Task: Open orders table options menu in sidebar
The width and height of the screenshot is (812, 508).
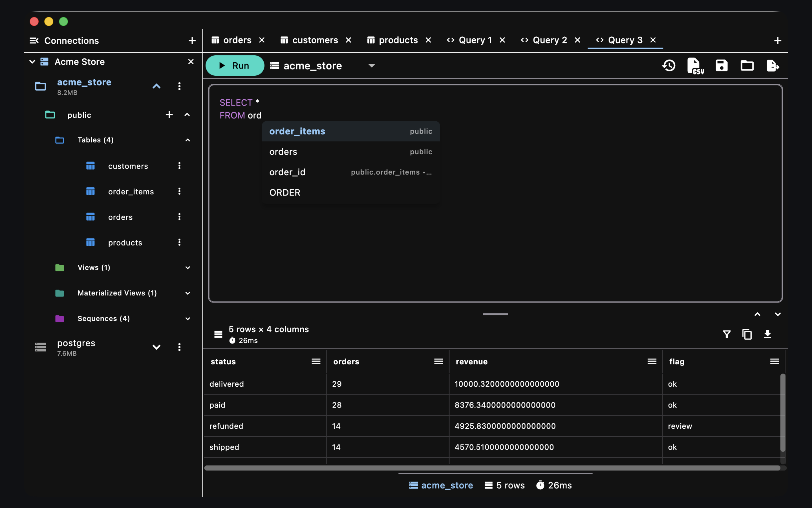Action: pyautogui.click(x=180, y=217)
